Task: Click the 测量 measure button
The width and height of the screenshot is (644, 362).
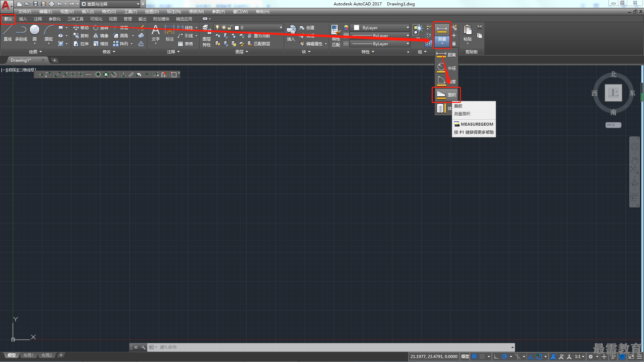Action: pyautogui.click(x=442, y=35)
